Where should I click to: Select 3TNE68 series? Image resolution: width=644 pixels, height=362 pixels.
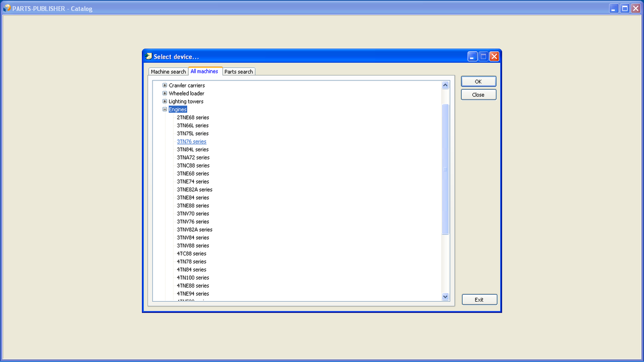coord(193,174)
